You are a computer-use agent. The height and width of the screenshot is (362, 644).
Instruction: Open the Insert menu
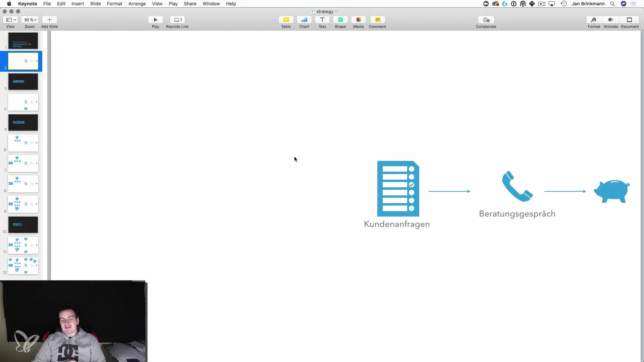(77, 4)
